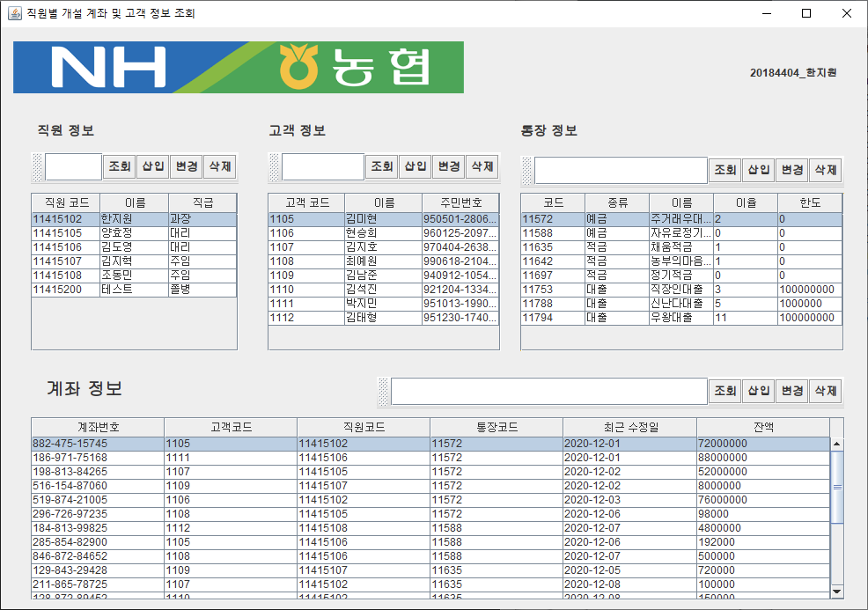Click the 직원 정보 search input field
868x610 pixels.
click(75, 166)
